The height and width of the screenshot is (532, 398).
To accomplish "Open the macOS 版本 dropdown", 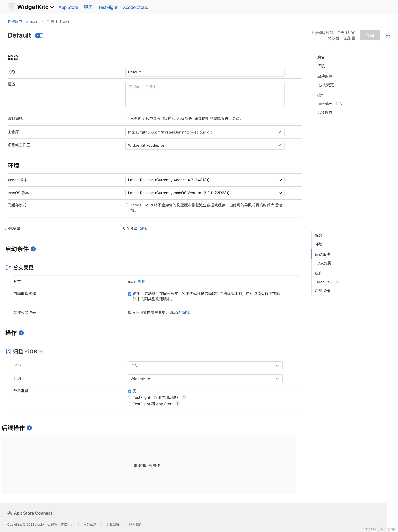I will [205, 193].
